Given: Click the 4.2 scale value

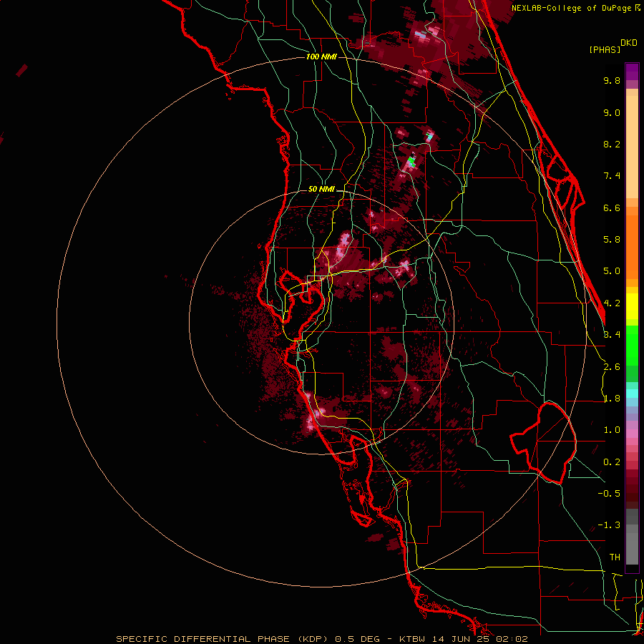Looking at the screenshot, I should 612,303.
